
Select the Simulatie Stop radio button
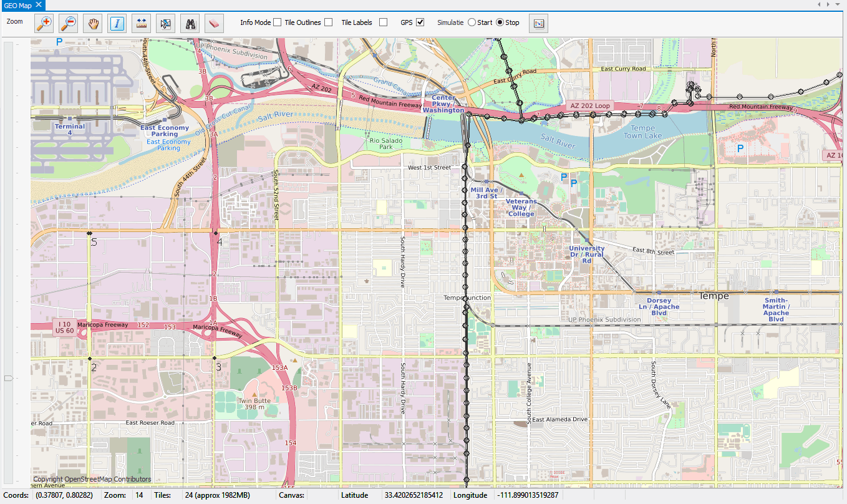pos(500,22)
